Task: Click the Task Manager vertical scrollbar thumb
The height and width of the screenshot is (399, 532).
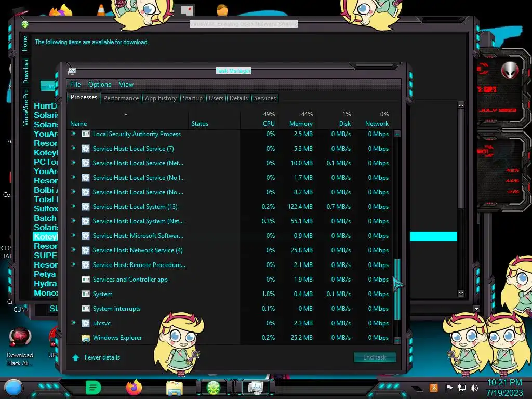Action: [x=397, y=289]
